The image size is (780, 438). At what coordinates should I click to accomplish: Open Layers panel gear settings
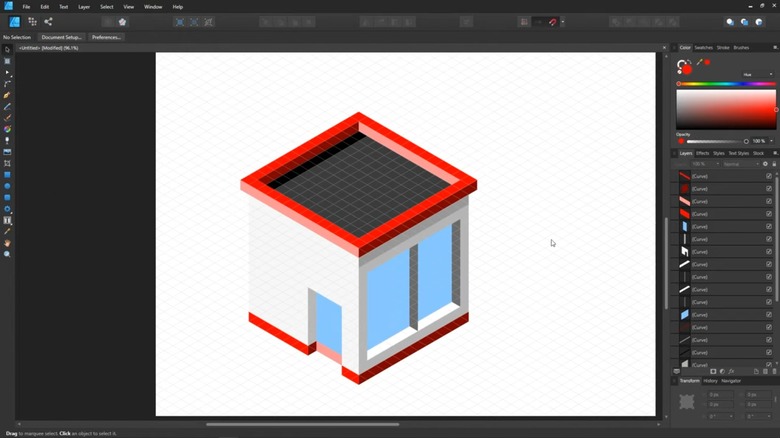click(765, 164)
